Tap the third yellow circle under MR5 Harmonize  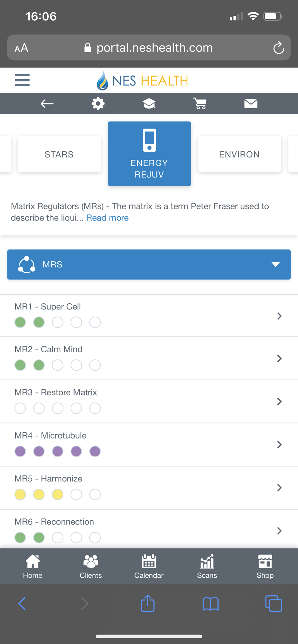[x=58, y=494]
